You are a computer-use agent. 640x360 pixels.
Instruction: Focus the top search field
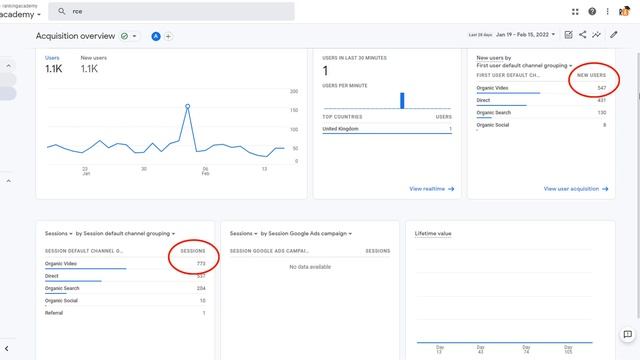coord(171,11)
